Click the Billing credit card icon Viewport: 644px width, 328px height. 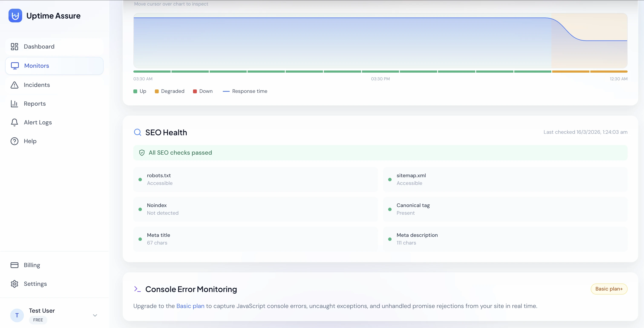(x=14, y=265)
